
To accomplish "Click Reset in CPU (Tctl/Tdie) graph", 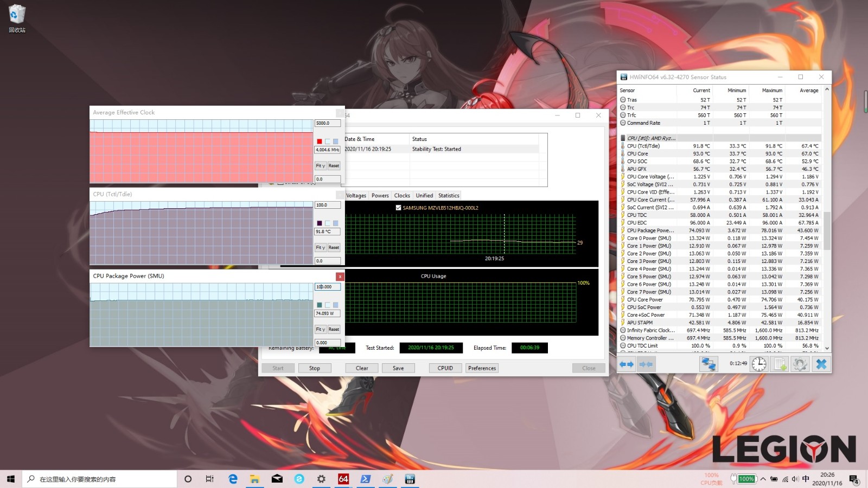I will [334, 248].
